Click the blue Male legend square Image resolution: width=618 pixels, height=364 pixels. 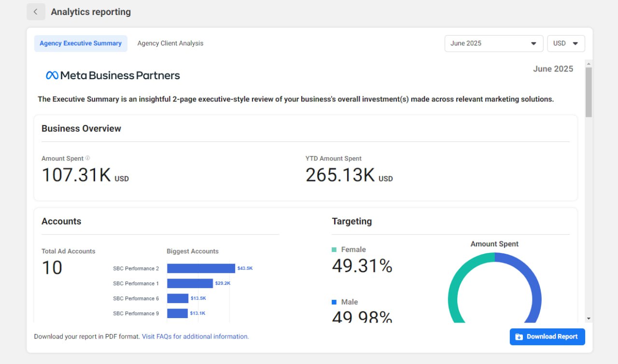[334, 302]
